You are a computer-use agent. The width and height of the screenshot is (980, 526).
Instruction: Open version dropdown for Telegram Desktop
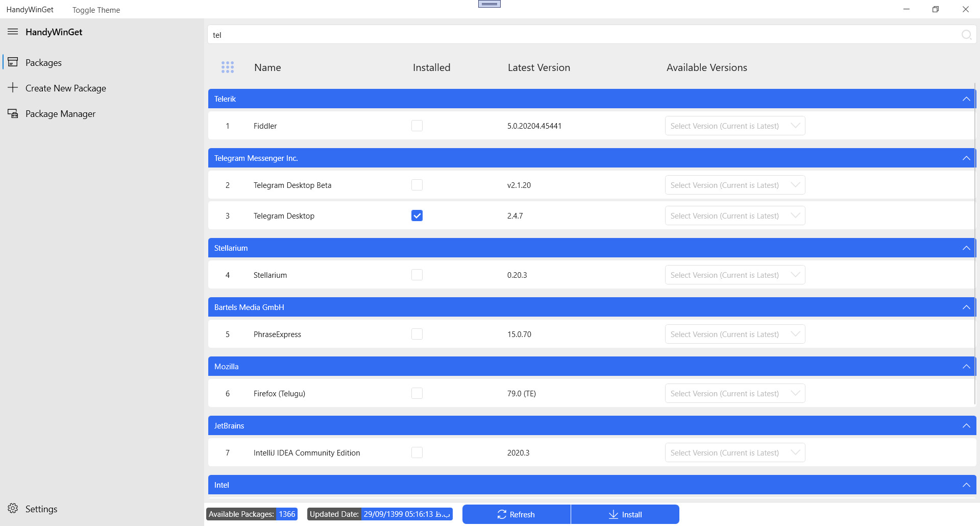pos(735,216)
